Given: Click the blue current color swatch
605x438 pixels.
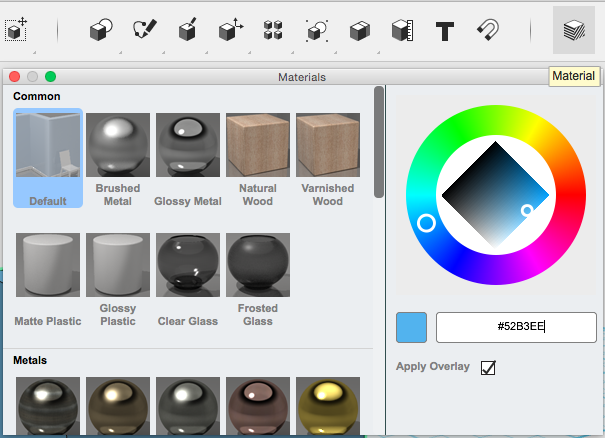Looking at the screenshot, I should point(411,327).
